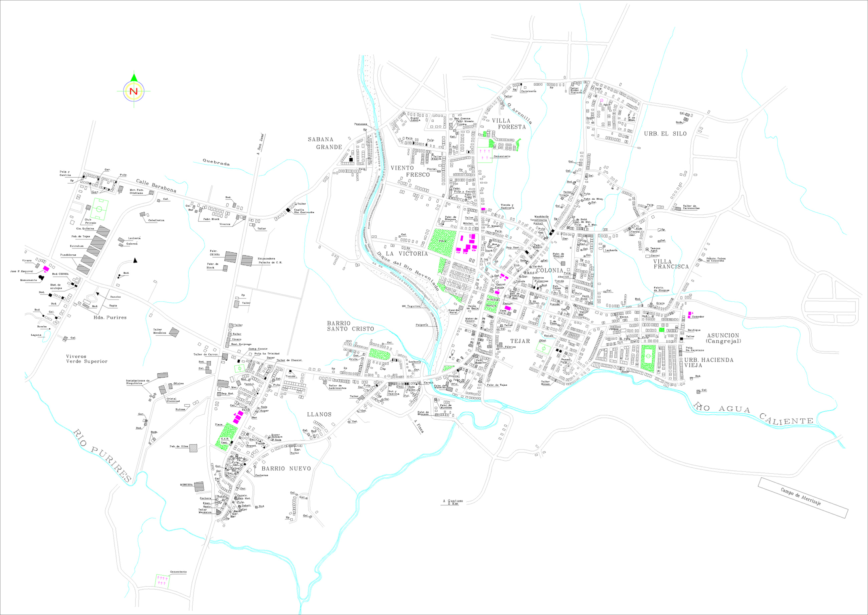Viewport: 868px width, 615px height.
Task: Click the Tanque Agua circle symbol
Action: click(x=647, y=249)
